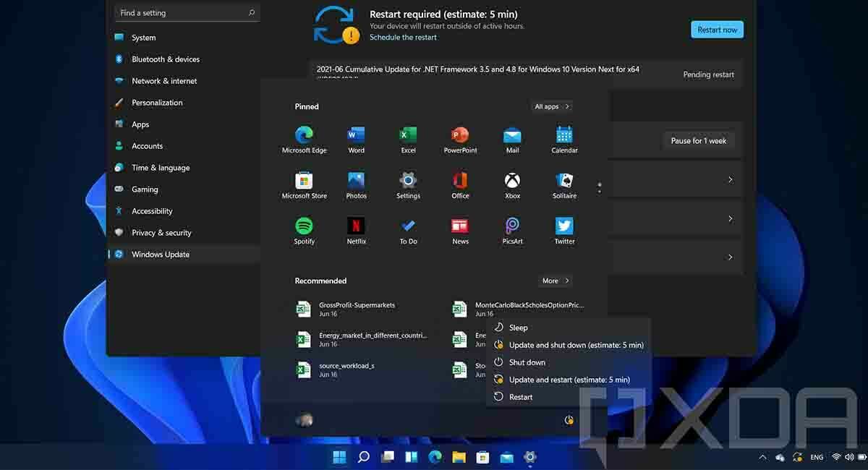Click the Windows Start button on taskbar
868x470 pixels.
click(339, 457)
